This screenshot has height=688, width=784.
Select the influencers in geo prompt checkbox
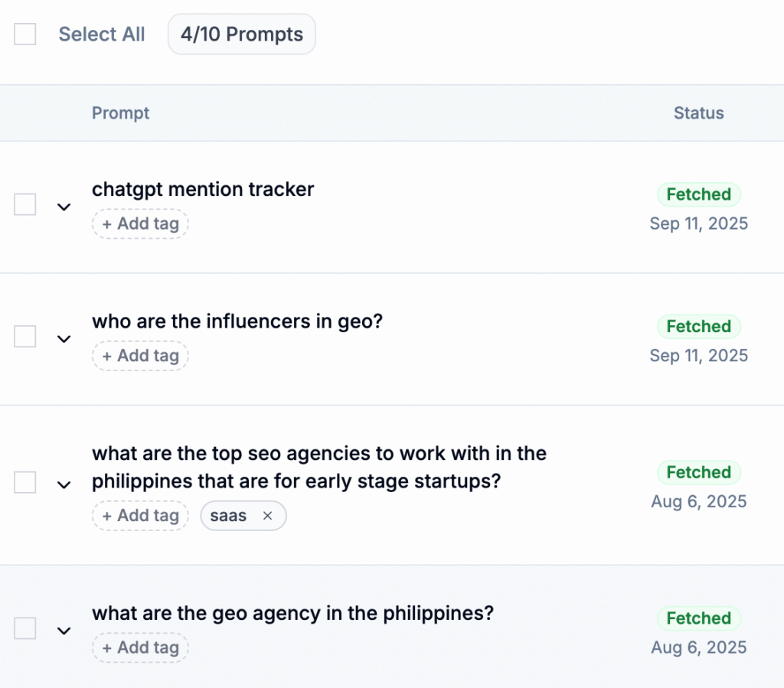[x=25, y=337]
